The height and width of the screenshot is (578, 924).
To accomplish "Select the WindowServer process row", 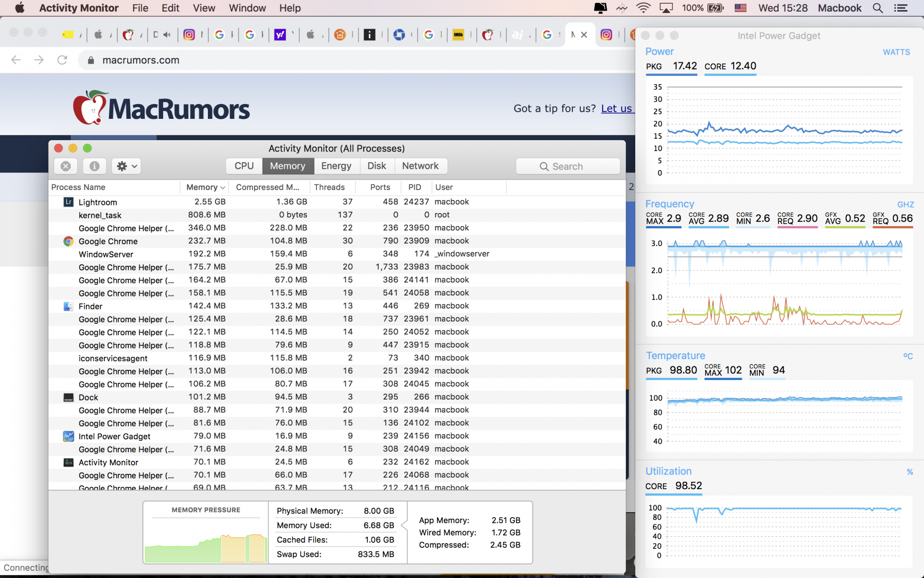I will tap(337, 254).
